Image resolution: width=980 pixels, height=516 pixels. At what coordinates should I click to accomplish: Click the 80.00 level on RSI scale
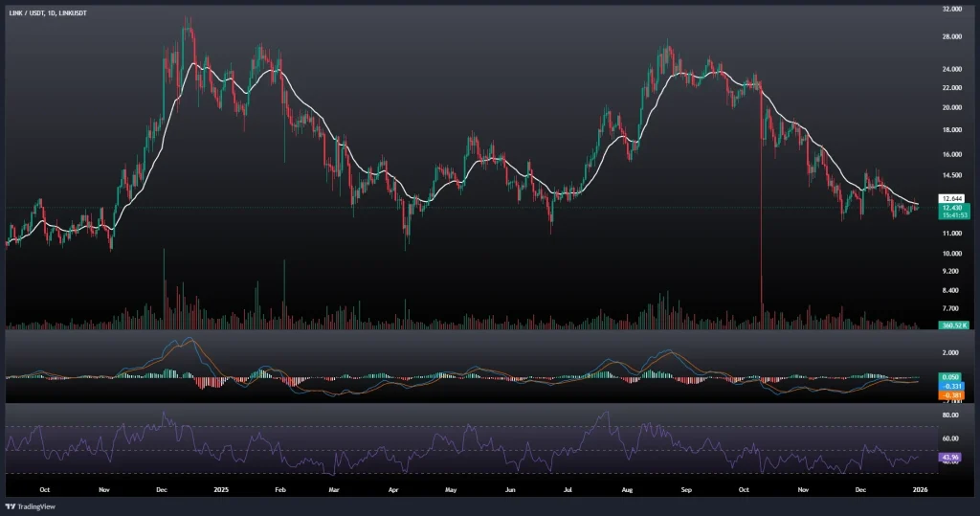(950, 415)
